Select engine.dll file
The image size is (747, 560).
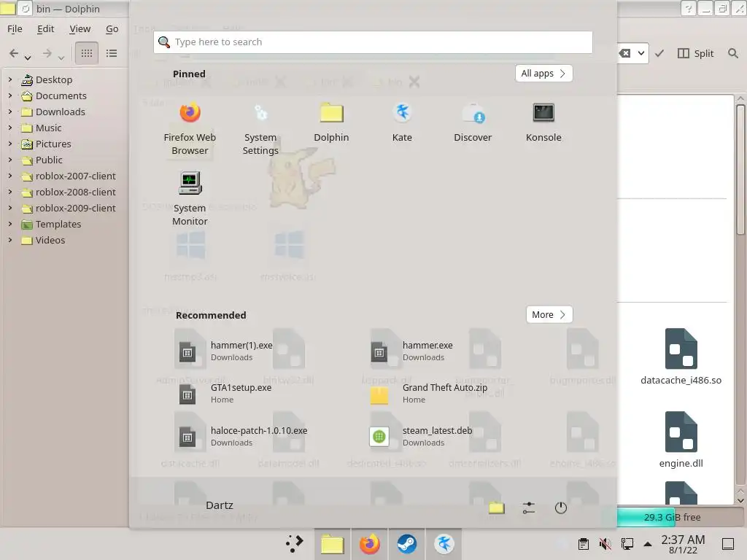[x=681, y=439]
